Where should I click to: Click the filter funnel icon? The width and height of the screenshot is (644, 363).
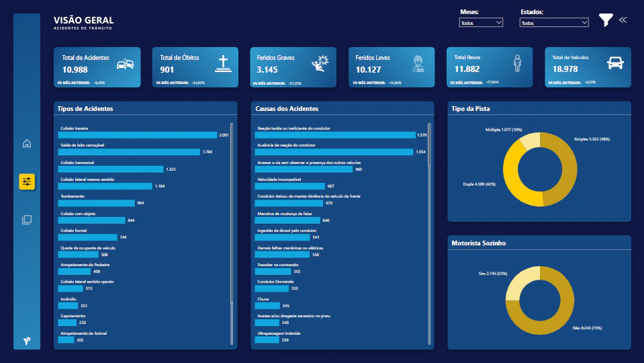click(606, 19)
